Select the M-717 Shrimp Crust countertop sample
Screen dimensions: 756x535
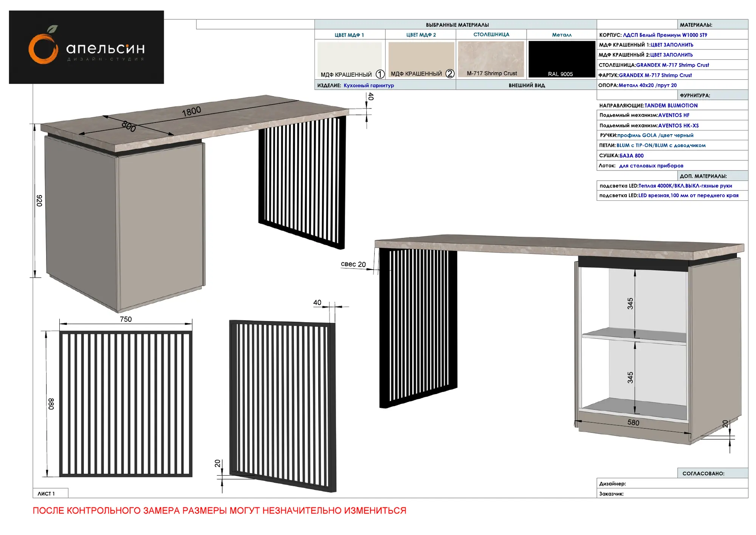[491, 59]
